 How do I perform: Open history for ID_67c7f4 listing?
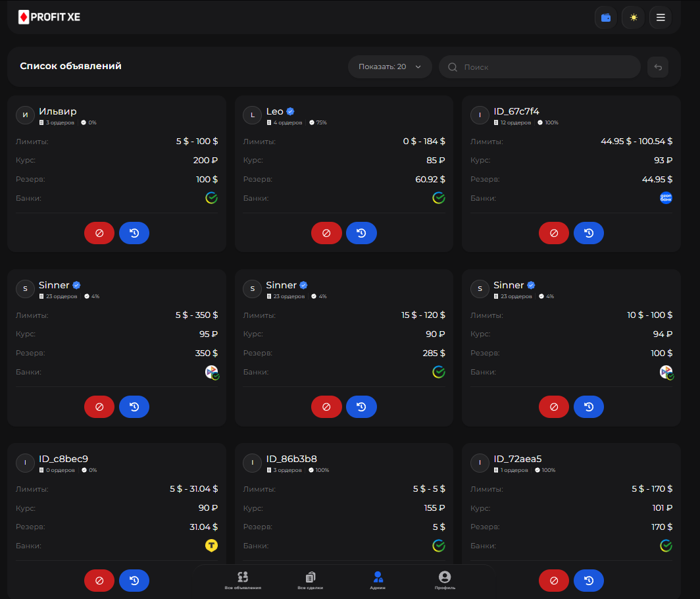(588, 233)
